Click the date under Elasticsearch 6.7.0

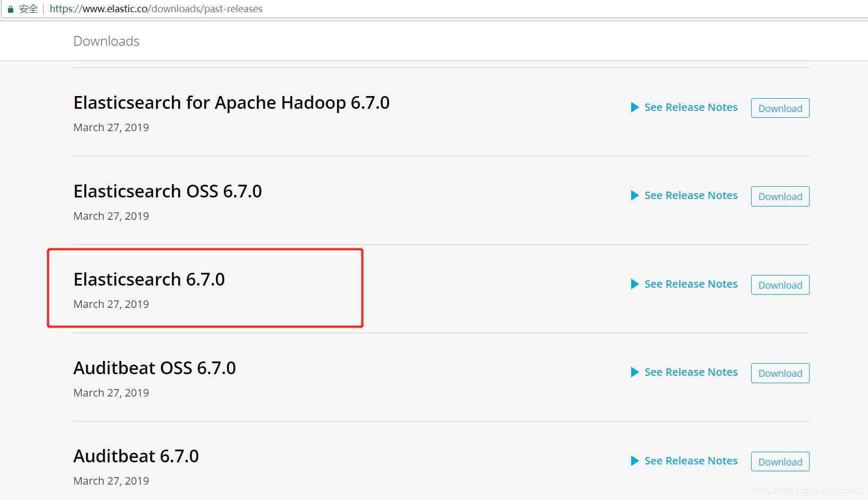111,304
